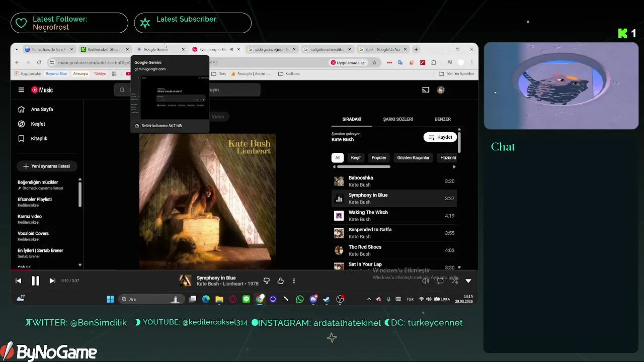The height and width of the screenshot is (362, 644).
Task: Open the Almanya bookmark
Action: [x=80, y=74]
